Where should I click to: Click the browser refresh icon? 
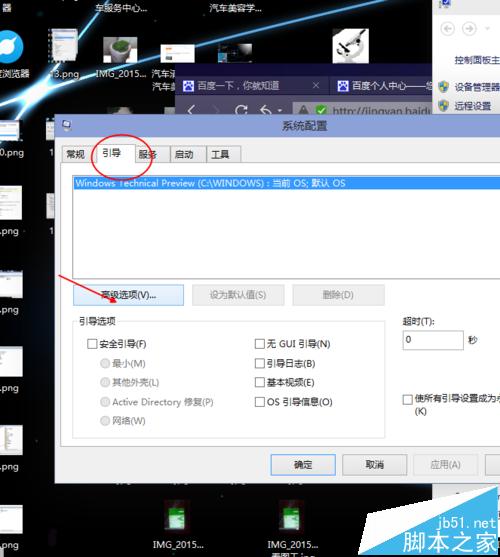click(x=241, y=110)
